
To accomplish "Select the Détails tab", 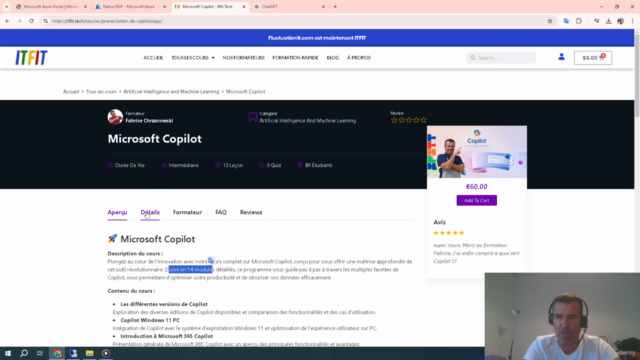I will (x=150, y=212).
